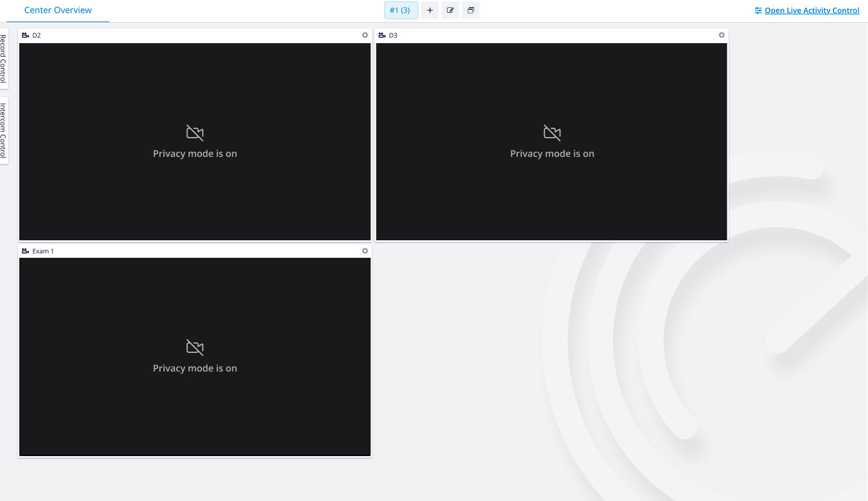Click the Exam 1 room title label
868x501 pixels.
pyautogui.click(x=43, y=251)
